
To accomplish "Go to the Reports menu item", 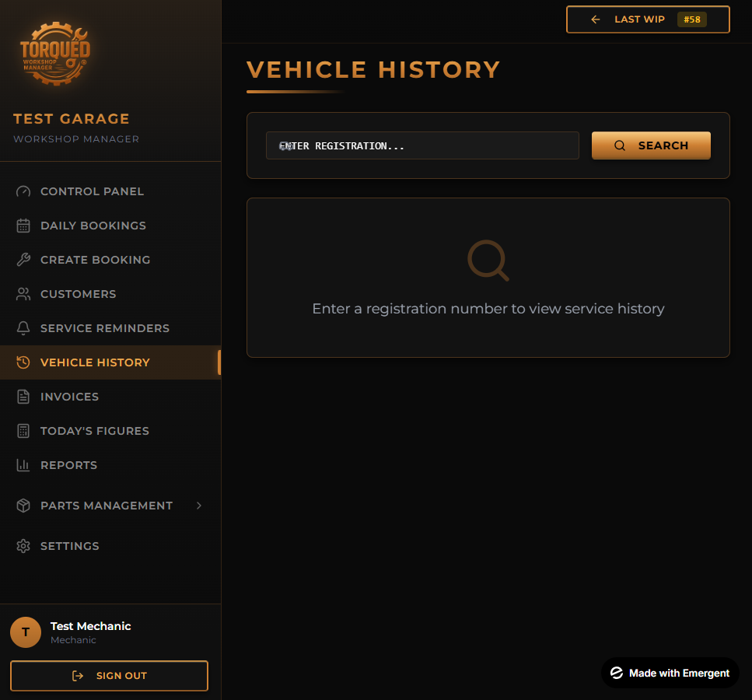I will (68, 465).
